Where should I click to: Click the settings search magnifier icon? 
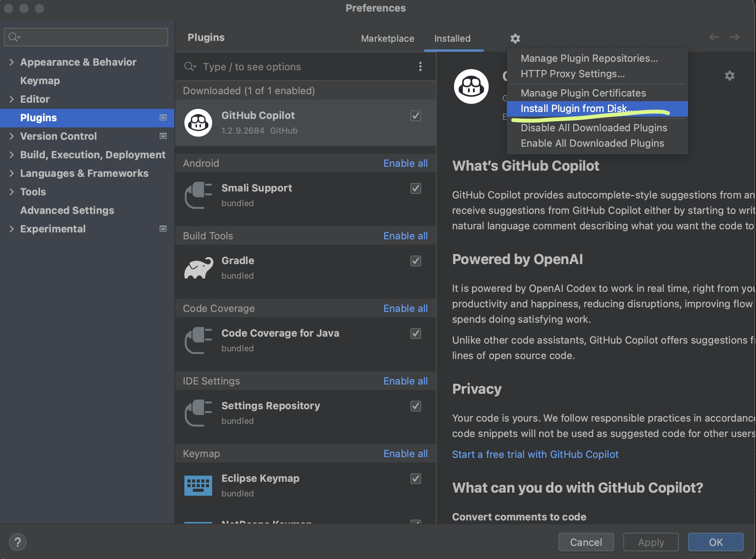coord(14,37)
